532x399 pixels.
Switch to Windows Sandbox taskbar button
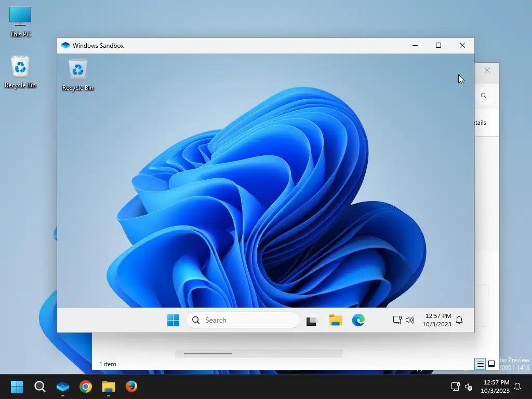pos(63,387)
